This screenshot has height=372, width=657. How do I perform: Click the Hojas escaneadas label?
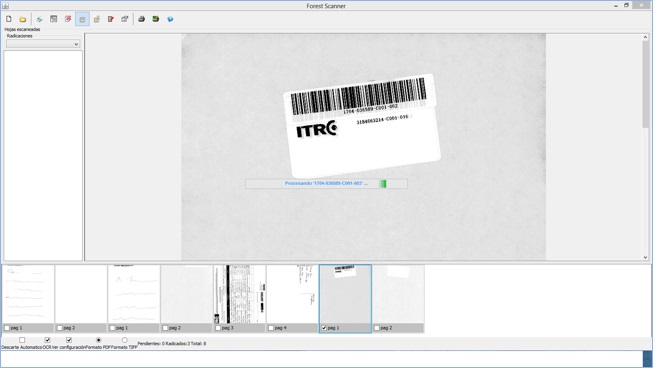click(x=23, y=30)
